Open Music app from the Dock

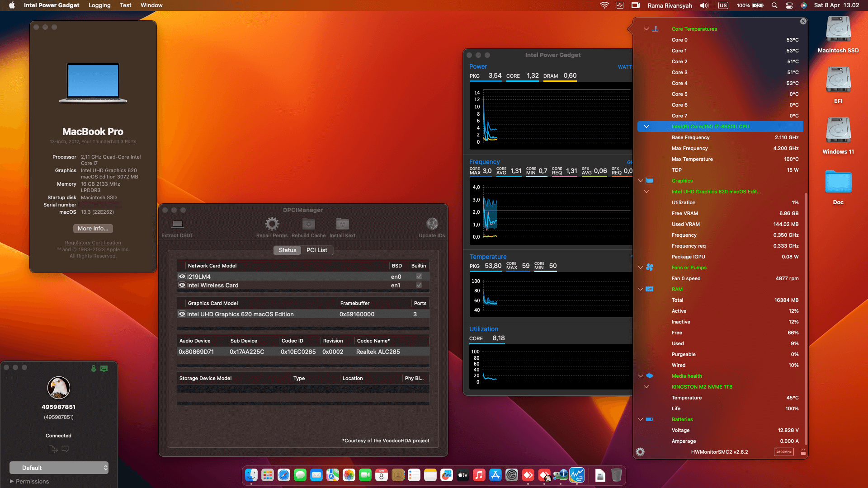(479, 475)
